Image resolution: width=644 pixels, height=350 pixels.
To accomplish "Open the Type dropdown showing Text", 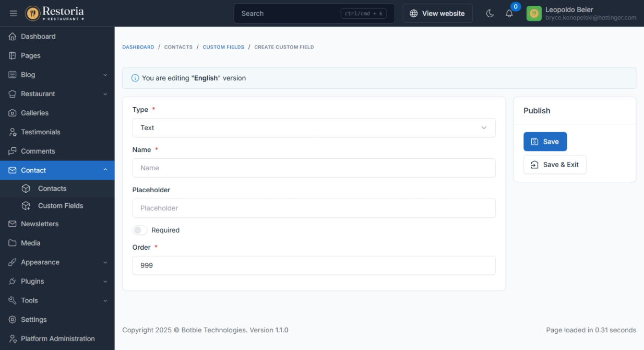I will [x=314, y=128].
